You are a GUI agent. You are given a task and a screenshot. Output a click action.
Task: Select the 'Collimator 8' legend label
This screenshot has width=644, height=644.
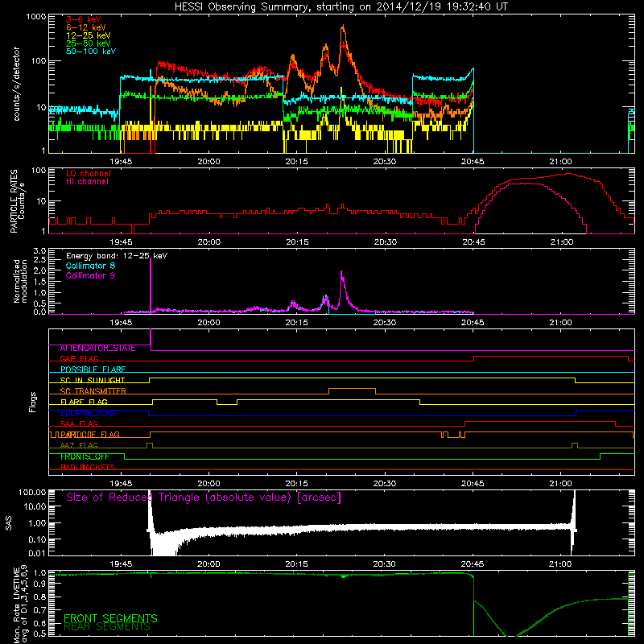click(90, 266)
